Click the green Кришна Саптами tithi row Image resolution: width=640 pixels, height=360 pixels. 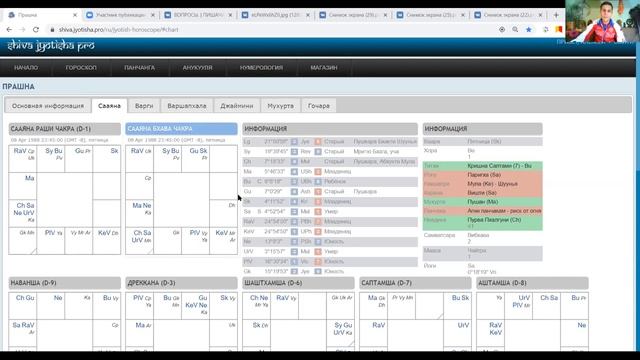pyautogui.click(x=482, y=166)
